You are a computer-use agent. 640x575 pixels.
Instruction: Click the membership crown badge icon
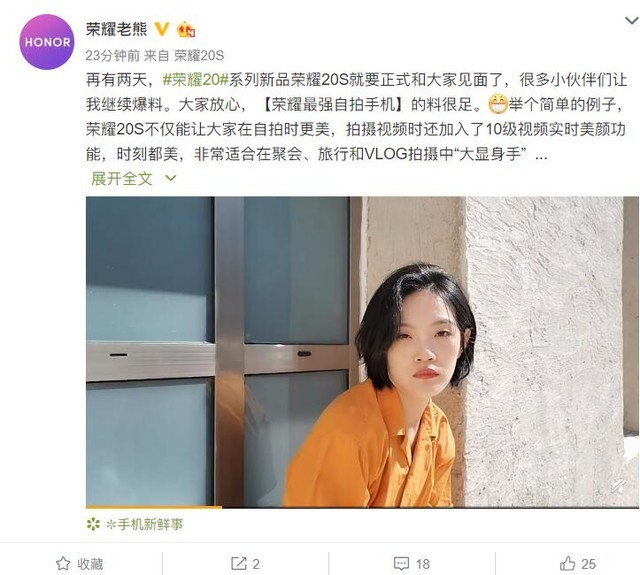point(185,29)
